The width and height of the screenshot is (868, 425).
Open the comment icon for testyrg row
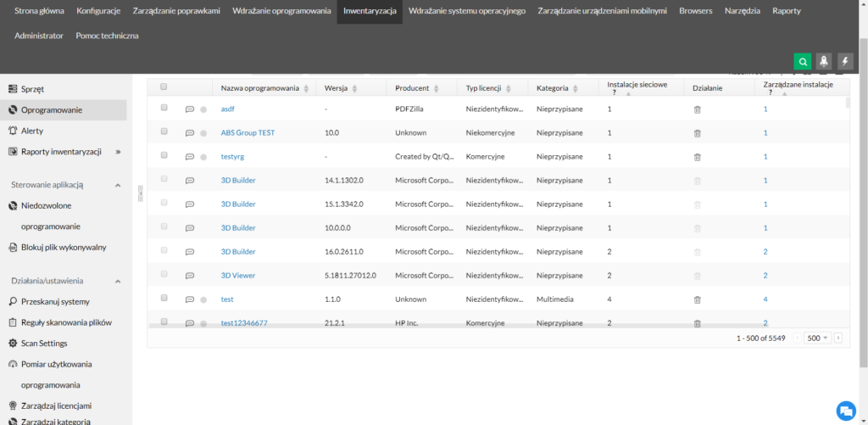point(190,157)
